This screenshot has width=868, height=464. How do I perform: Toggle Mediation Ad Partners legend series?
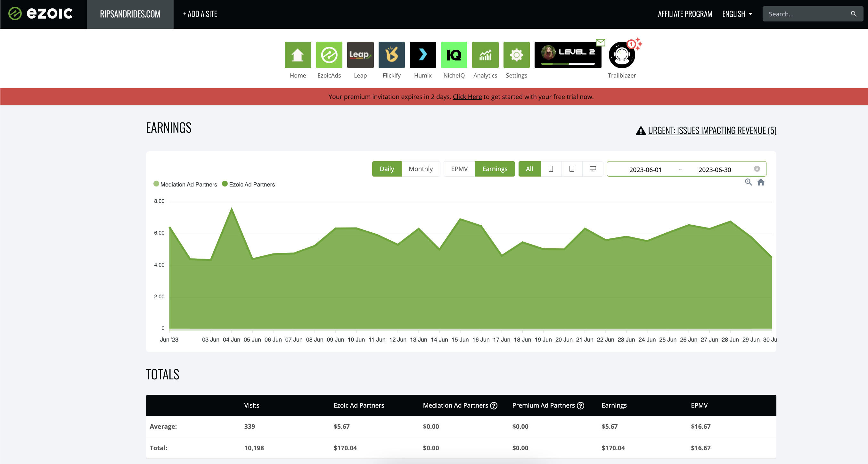[x=185, y=185]
